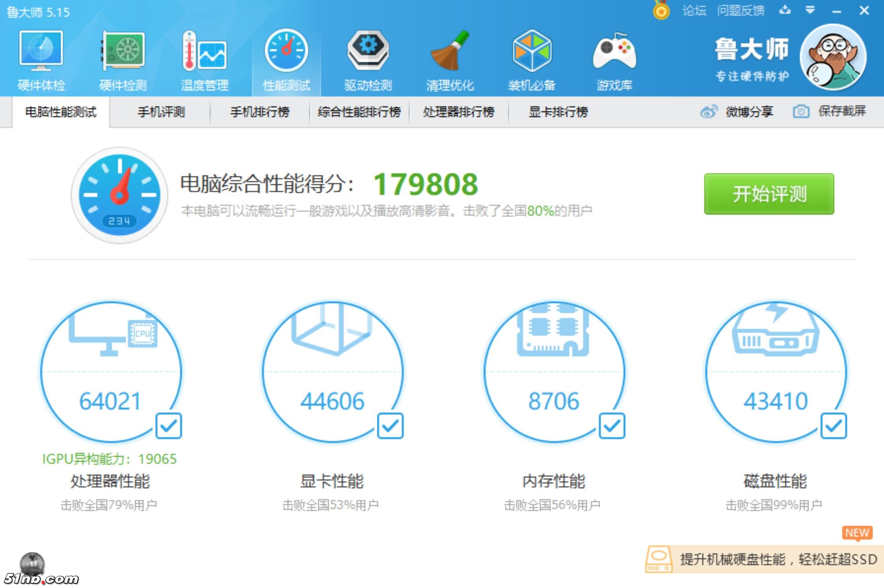This screenshot has height=588, width=884.
Task: Click the medal achievement icon near 论坛
Action: 661,11
